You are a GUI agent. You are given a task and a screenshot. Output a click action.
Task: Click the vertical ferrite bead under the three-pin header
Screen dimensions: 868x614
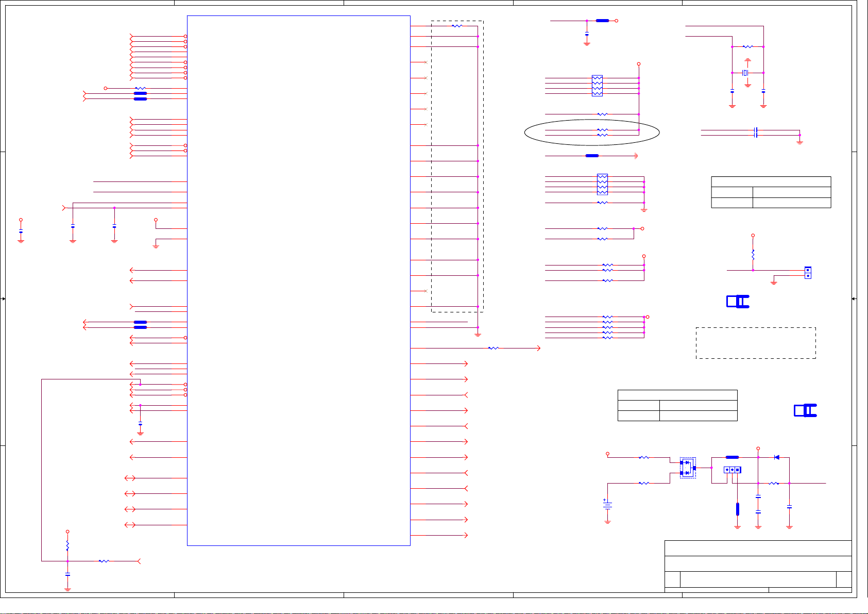(738, 509)
